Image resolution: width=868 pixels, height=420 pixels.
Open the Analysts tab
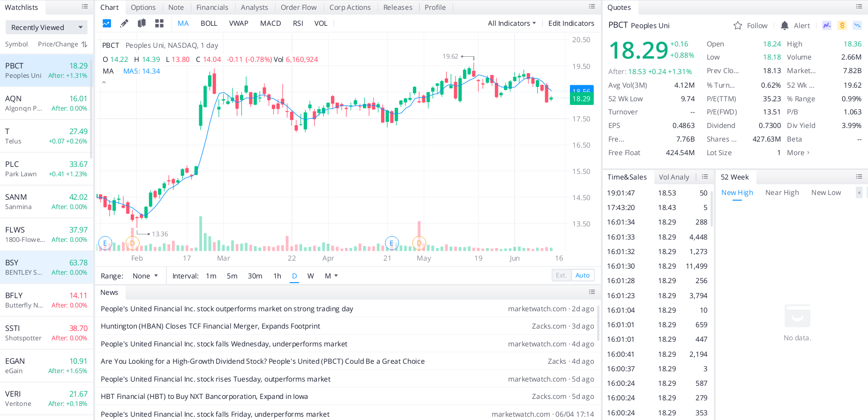click(x=254, y=7)
